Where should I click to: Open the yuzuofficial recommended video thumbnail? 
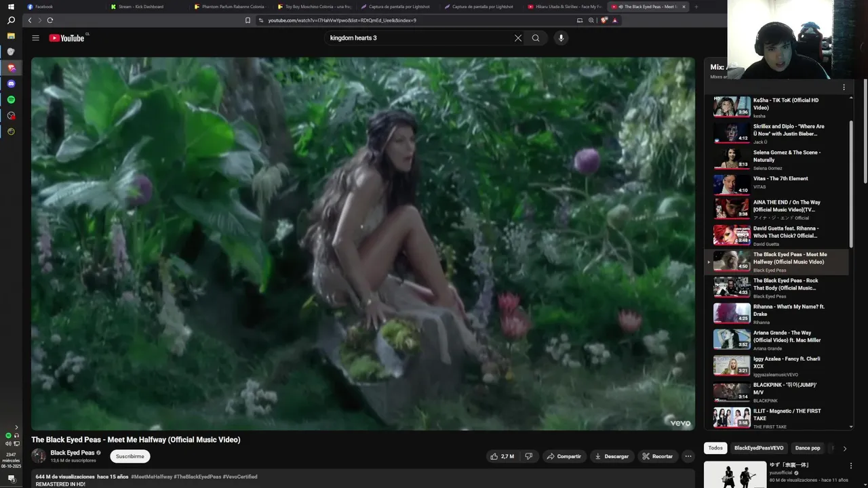[735, 474]
